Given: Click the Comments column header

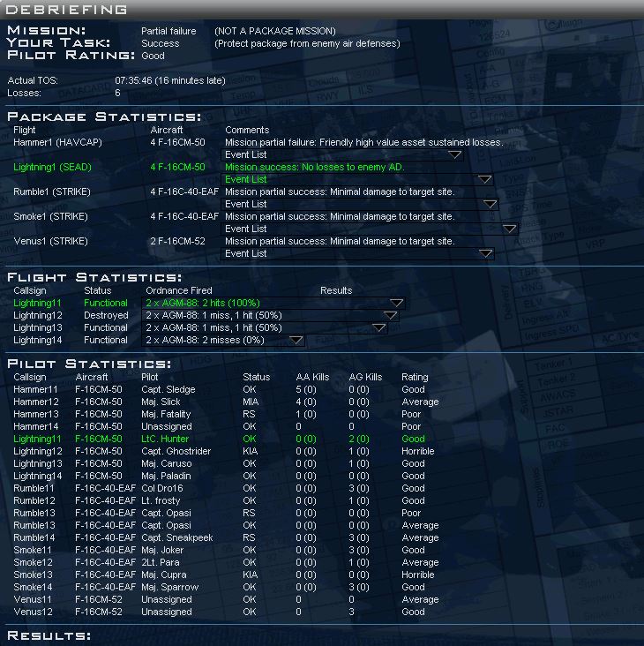Looking at the screenshot, I should pyautogui.click(x=247, y=131).
